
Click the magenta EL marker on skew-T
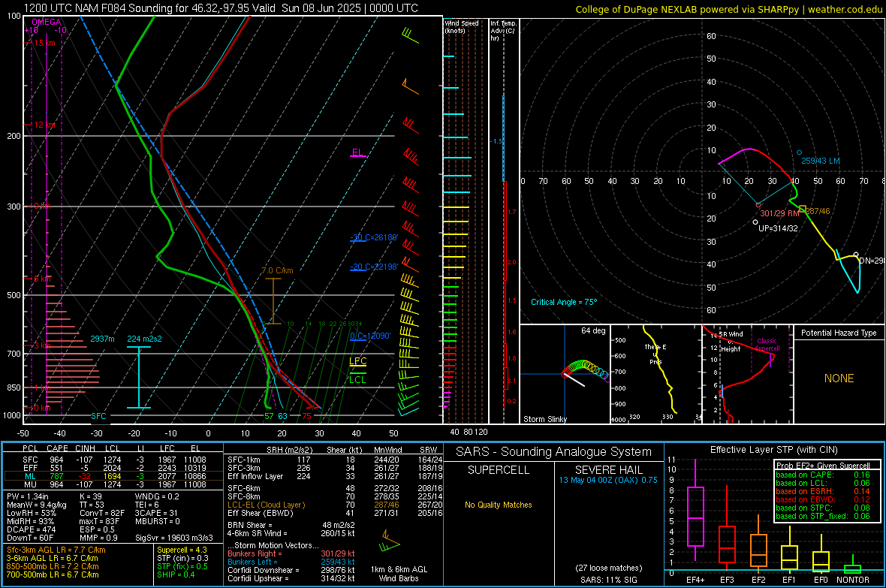pyautogui.click(x=358, y=152)
